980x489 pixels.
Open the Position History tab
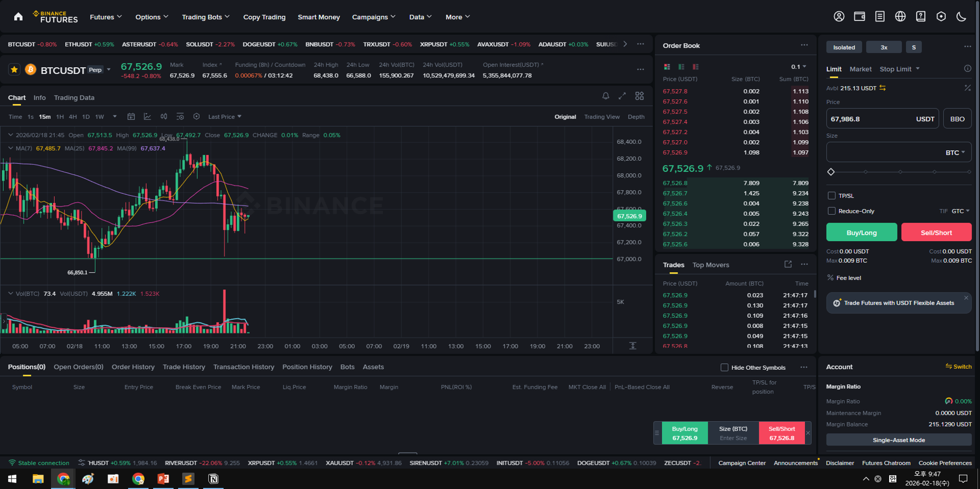[307, 367]
